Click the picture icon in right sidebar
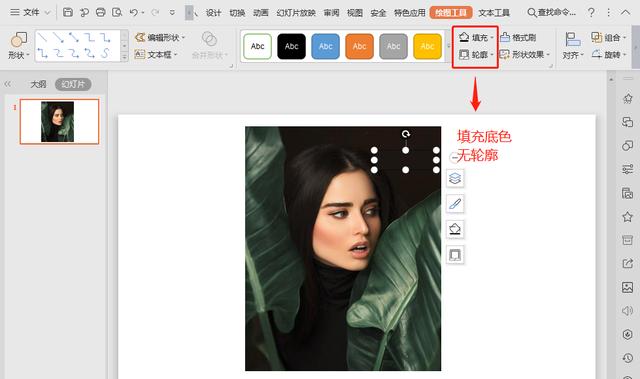This screenshot has height=379, width=640. pos(627,287)
